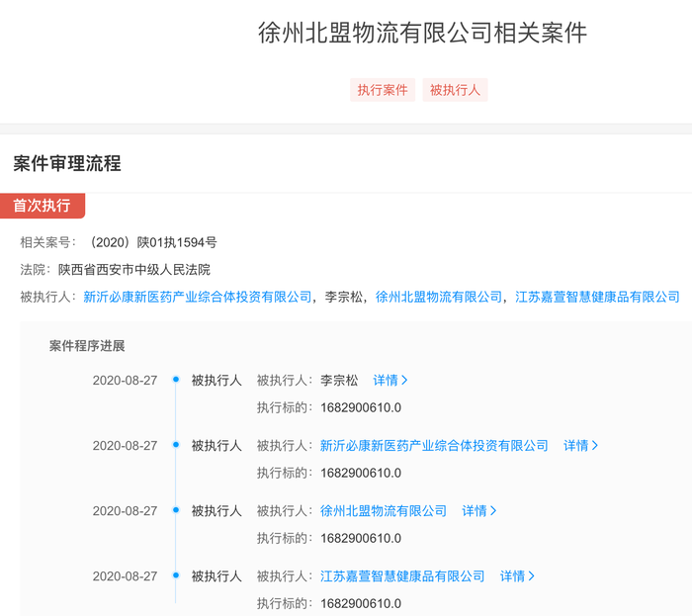Click second timeline dot on 2020-08-27
This screenshot has width=692, height=616.
point(176,445)
